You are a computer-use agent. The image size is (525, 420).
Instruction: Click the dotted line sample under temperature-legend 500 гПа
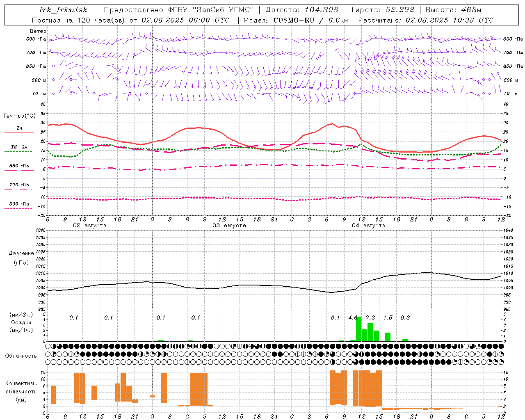click(18, 208)
